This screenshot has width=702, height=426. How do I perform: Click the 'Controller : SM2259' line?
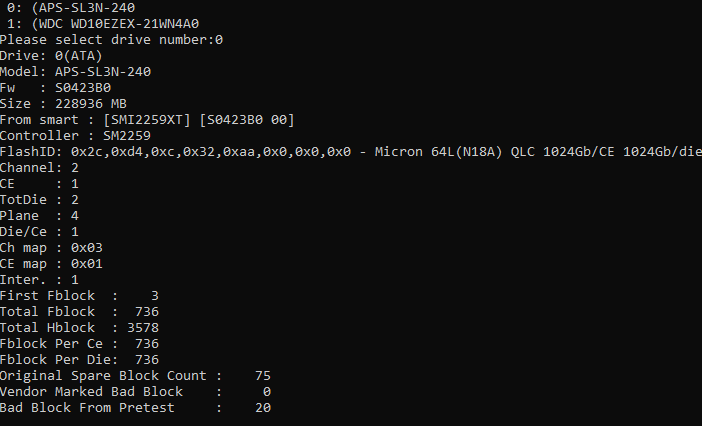pos(76,136)
